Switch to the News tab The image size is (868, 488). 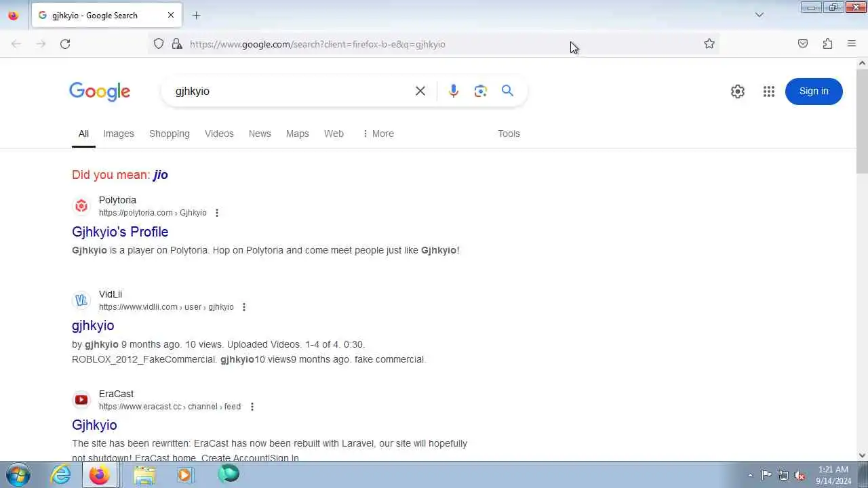click(260, 134)
